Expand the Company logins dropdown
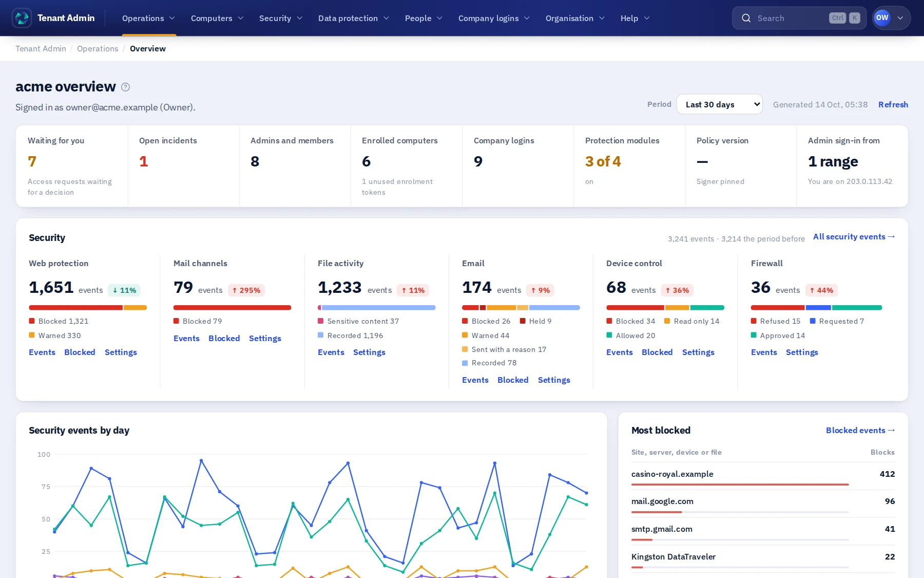924x578 pixels. [494, 18]
